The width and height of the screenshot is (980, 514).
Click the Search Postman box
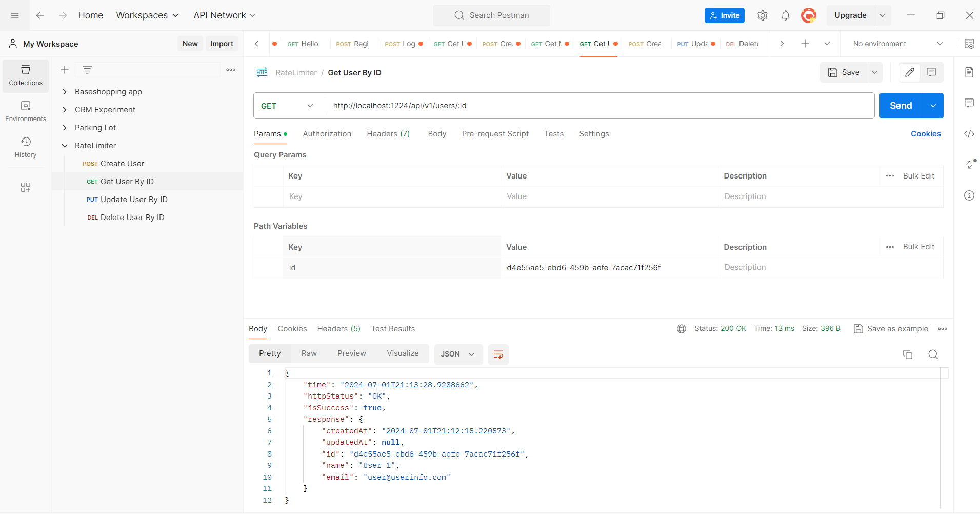[492, 15]
